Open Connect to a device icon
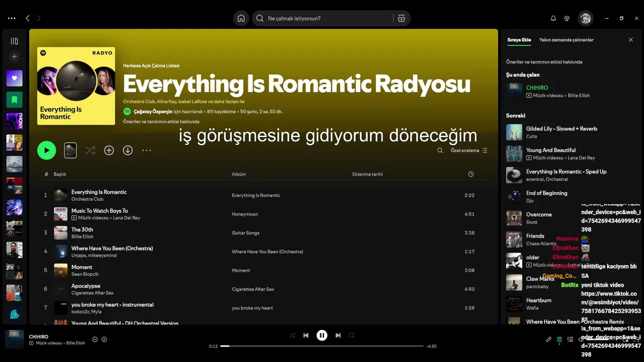 tap(570, 339)
